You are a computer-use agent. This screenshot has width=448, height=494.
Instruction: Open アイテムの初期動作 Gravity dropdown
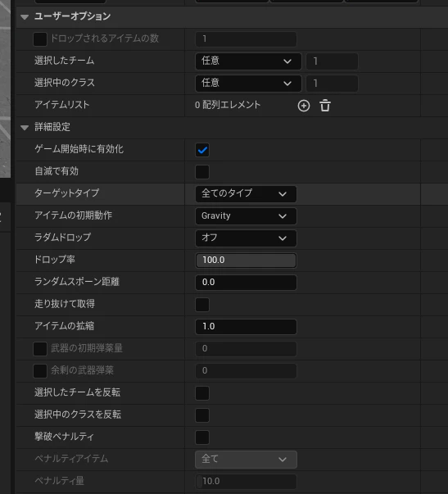pos(246,215)
